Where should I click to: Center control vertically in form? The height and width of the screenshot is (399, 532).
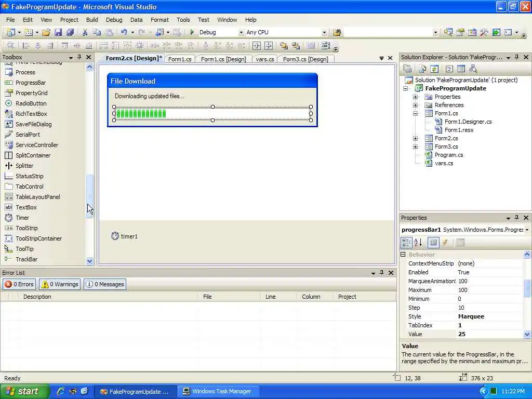(269, 46)
